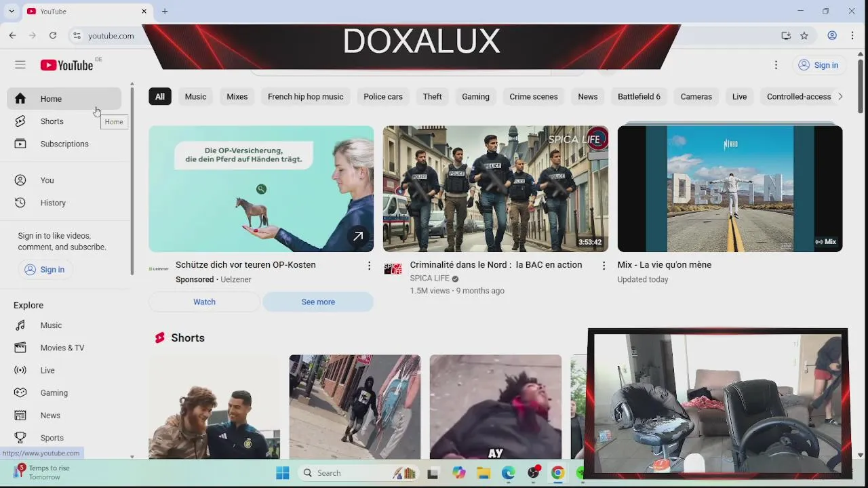The image size is (868, 488).
Task: Select the Crime scenes chip
Action: click(534, 97)
